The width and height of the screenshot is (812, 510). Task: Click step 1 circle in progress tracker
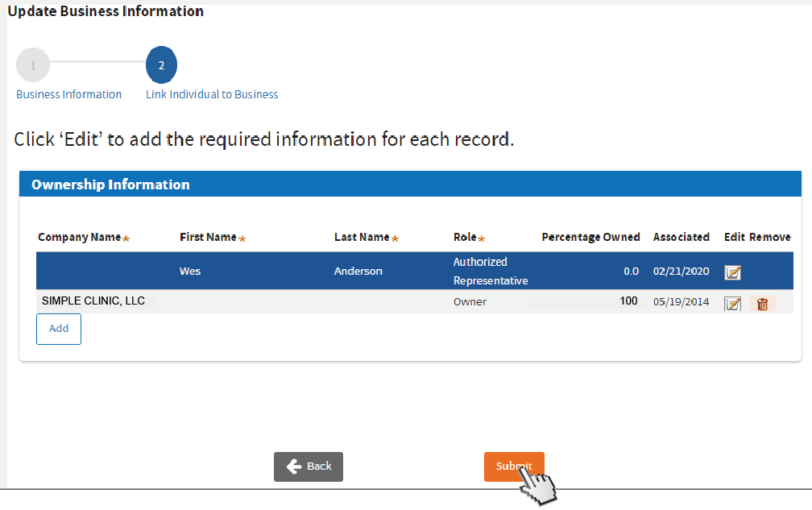[x=33, y=65]
